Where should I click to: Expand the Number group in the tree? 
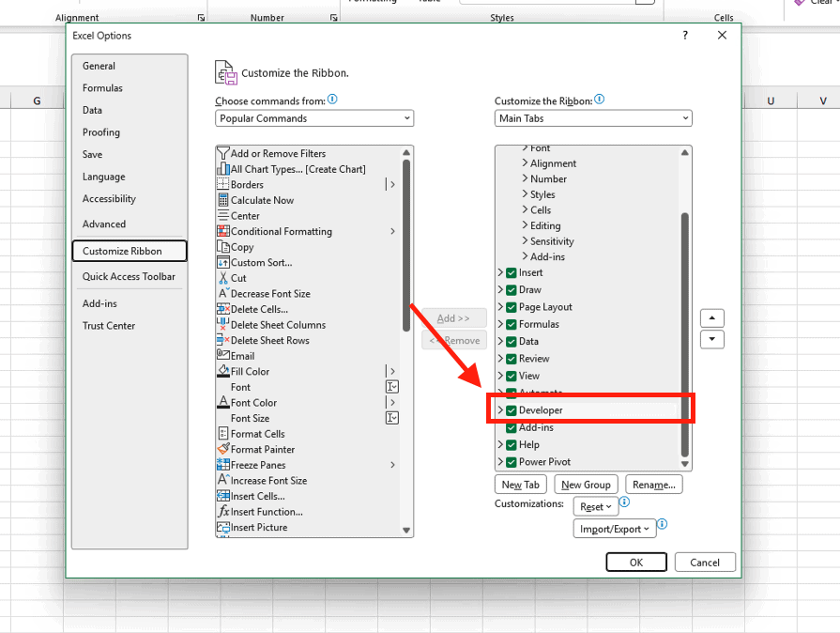(525, 178)
